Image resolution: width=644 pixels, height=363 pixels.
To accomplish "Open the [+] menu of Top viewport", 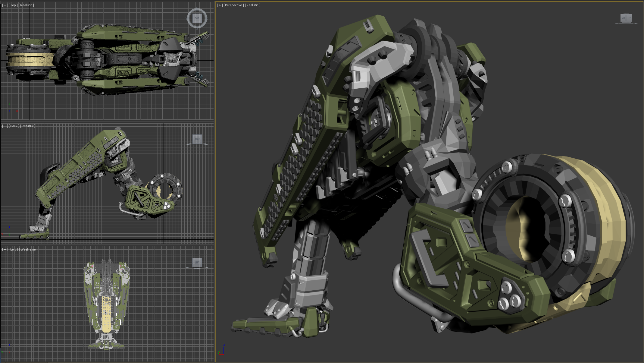I will [x=5, y=5].
